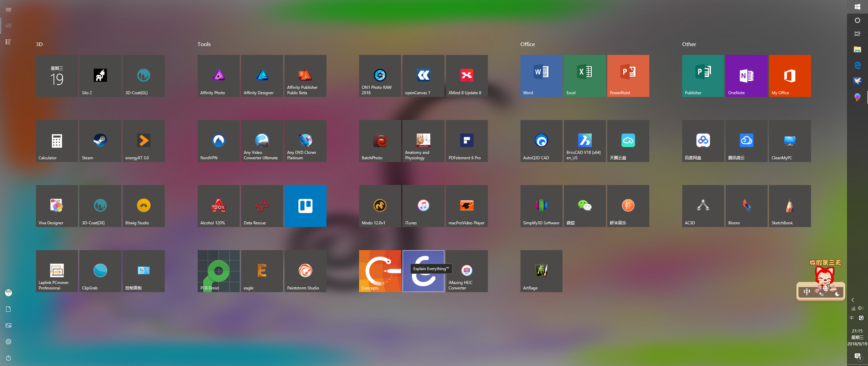Open the blue Trello tile
The width and height of the screenshot is (868, 366).
305,206
